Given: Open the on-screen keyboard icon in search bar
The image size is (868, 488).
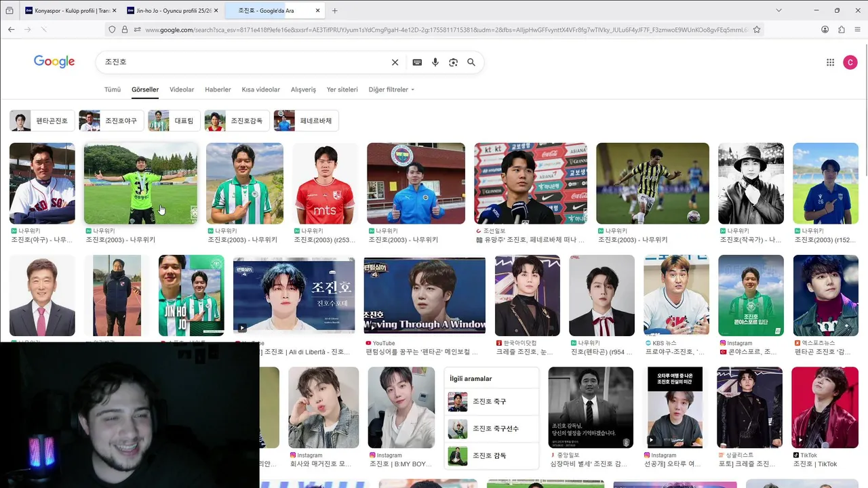Looking at the screenshot, I should pyautogui.click(x=417, y=62).
